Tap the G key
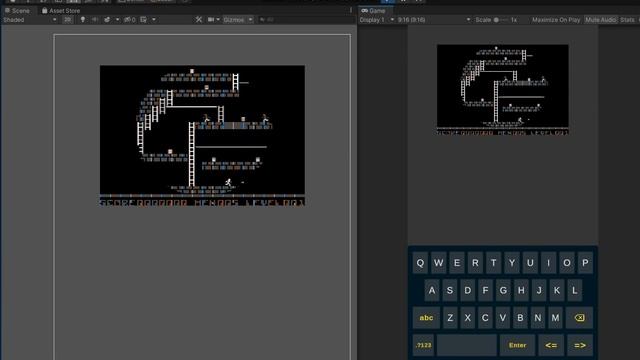This screenshot has width=640, height=360. 503,290
